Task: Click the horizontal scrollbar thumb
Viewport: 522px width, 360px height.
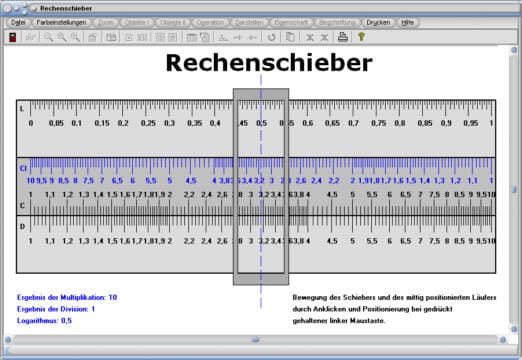Action: pos(255,340)
